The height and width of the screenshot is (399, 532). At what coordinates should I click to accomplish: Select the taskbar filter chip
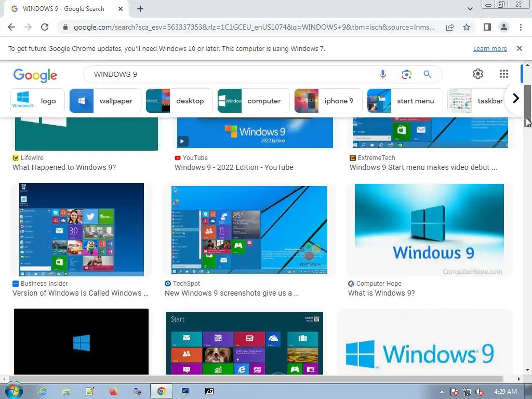pos(477,101)
